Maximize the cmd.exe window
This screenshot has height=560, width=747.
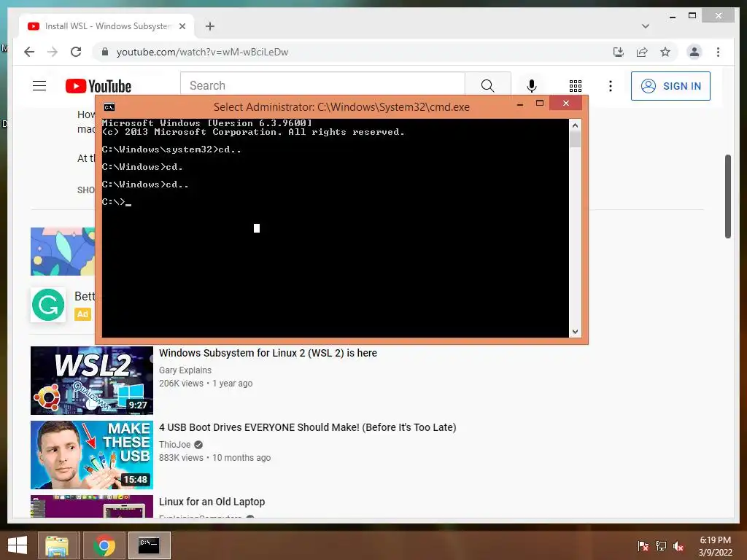(540, 104)
